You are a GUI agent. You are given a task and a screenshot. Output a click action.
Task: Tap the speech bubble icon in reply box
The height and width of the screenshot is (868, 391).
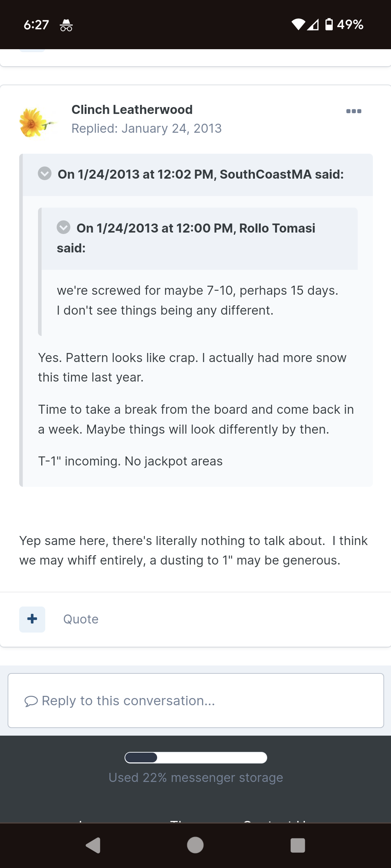pyautogui.click(x=31, y=701)
